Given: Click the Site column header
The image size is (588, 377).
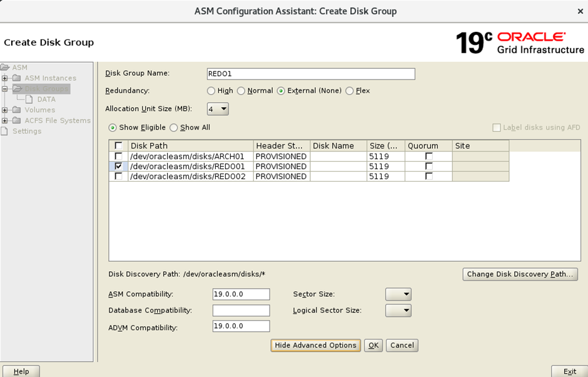Looking at the screenshot, I should pos(481,146).
